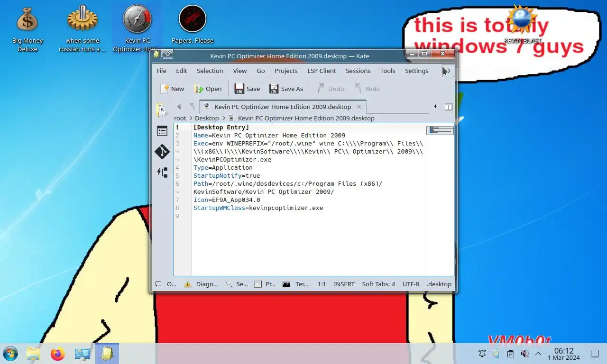The width and height of the screenshot is (607, 364).
Task: Toggle the INSERT mode indicator
Action: [x=344, y=284]
